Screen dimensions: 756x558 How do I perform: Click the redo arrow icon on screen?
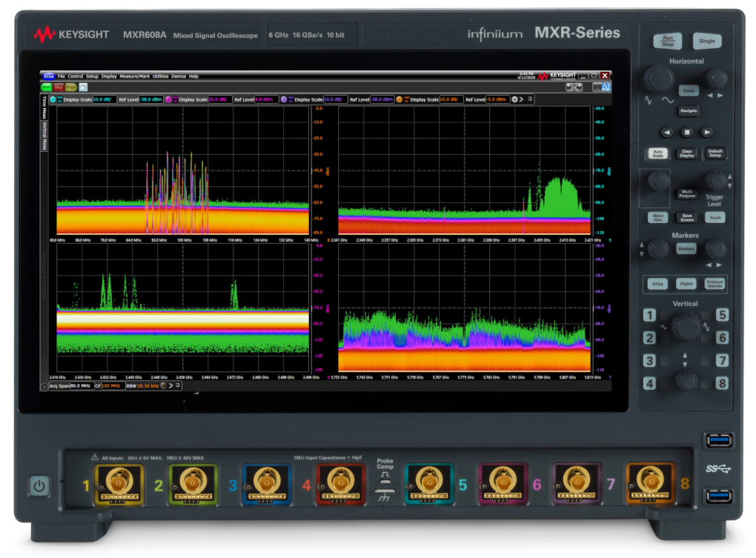[x=578, y=87]
